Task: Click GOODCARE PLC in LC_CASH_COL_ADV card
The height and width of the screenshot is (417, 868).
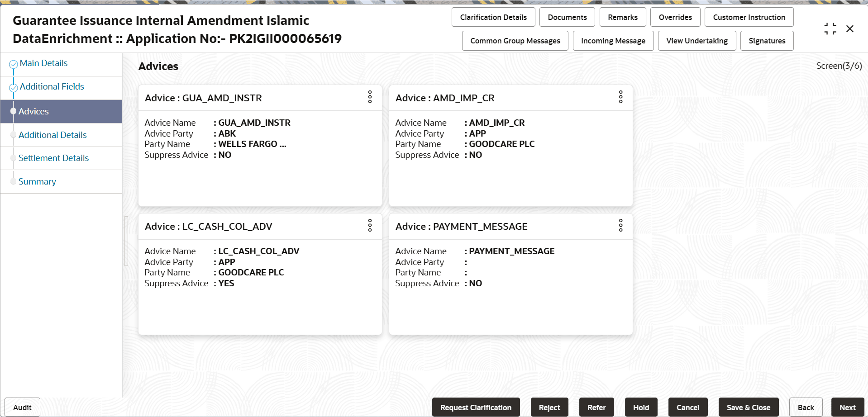Action: (251, 273)
